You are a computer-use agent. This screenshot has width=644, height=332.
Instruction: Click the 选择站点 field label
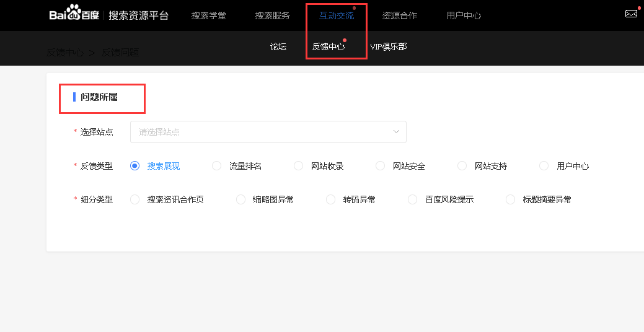pyautogui.click(x=97, y=132)
